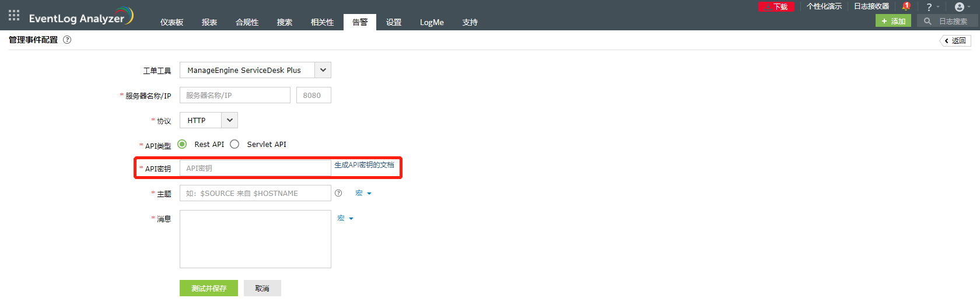Click the red 下载 button
Viewport: 980px width, 305px height.
tap(776, 7)
